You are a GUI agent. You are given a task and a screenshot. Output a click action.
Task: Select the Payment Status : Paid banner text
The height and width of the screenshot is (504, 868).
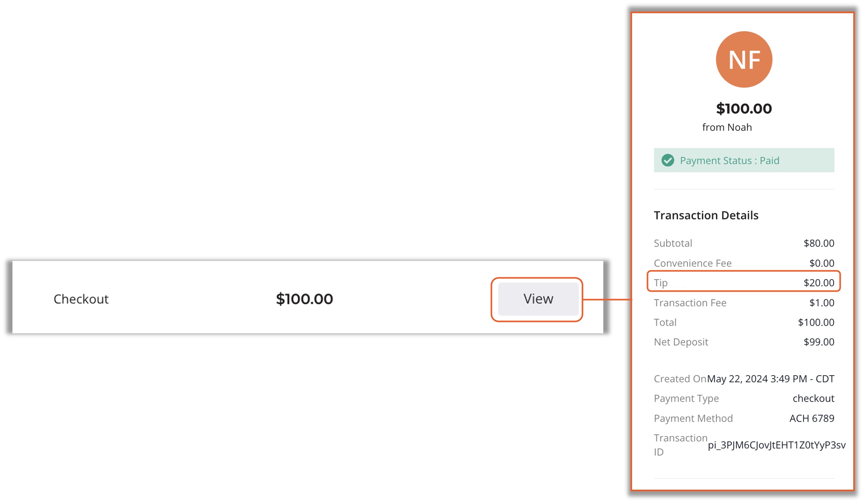point(729,161)
